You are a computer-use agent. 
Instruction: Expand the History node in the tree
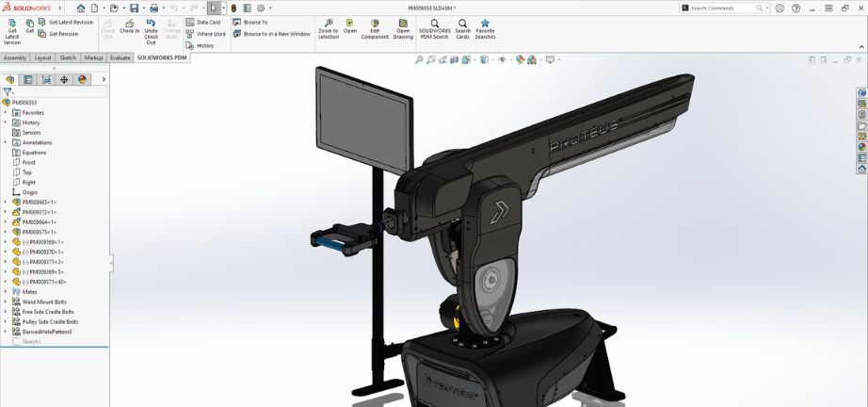tap(6, 122)
